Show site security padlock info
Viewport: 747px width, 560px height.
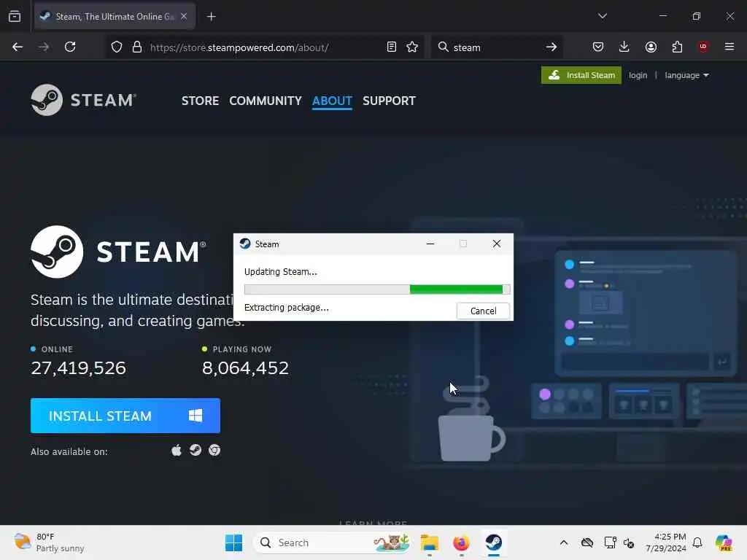pos(137,47)
